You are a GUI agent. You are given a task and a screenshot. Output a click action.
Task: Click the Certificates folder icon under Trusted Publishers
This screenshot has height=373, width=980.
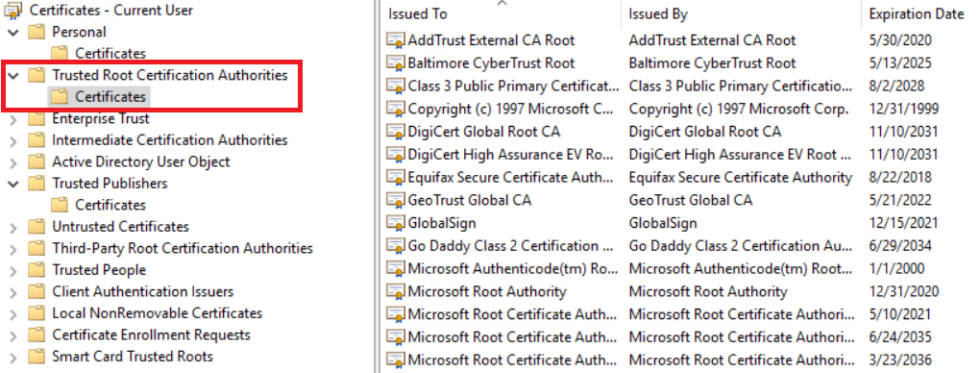pyautogui.click(x=60, y=205)
